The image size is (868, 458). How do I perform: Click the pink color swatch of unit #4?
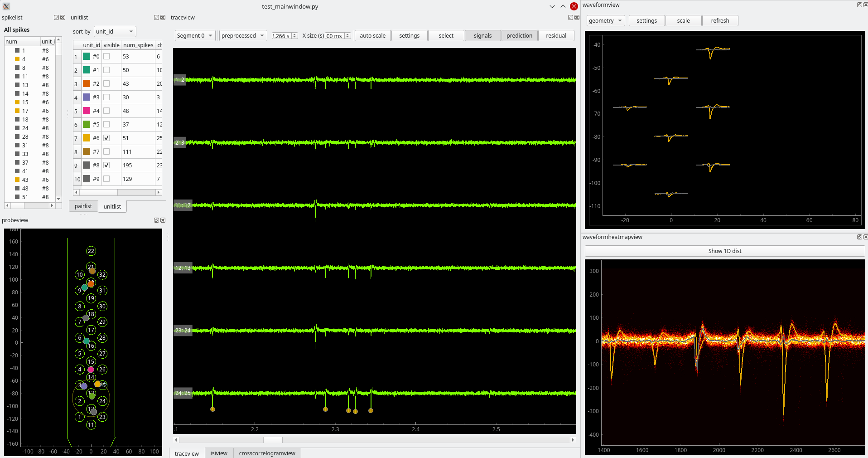tap(87, 111)
